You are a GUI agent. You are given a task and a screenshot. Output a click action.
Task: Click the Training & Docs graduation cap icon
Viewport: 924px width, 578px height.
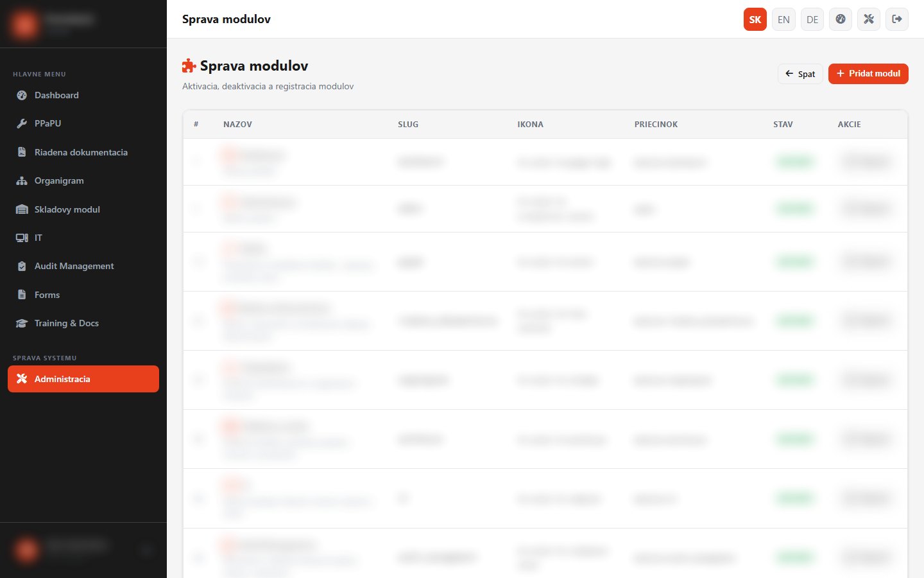tap(22, 323)
